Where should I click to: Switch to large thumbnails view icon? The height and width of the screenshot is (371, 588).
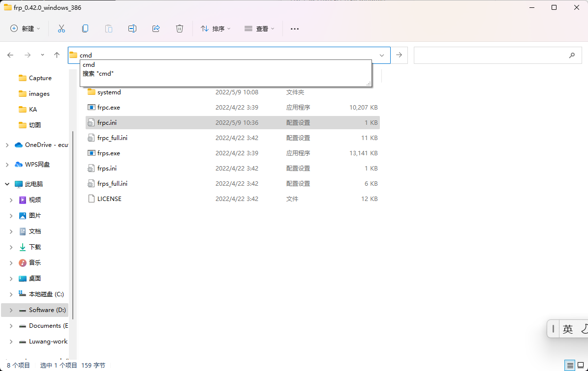coord(581,365)
